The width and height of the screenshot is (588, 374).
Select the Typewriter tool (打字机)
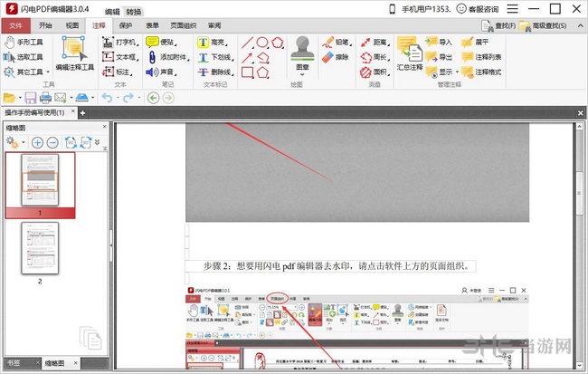(x=120, y=42)
